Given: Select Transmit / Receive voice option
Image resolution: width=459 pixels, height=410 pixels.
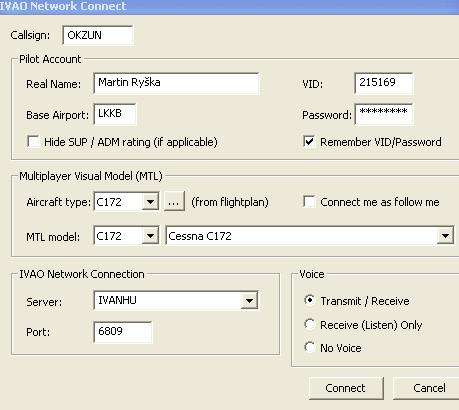Looking at the screenshot, I should click(309, 300).
